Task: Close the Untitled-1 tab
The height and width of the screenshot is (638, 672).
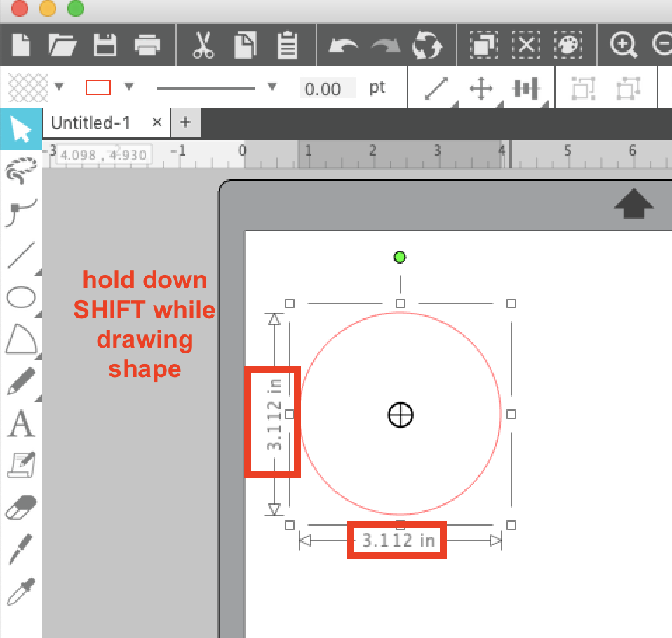Action: click(157, 123)
